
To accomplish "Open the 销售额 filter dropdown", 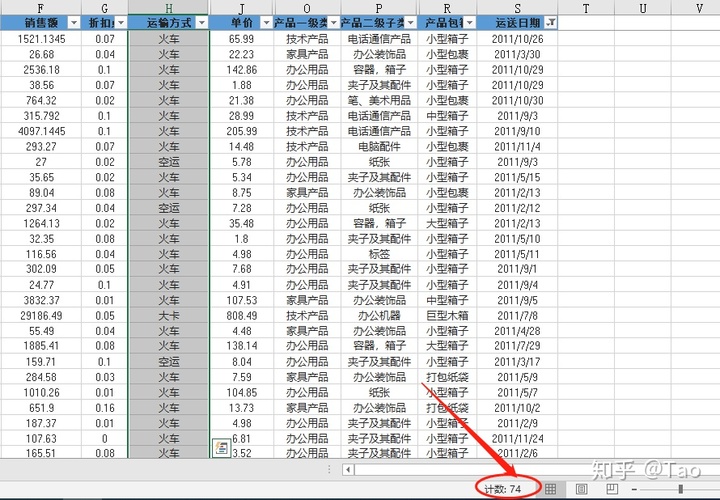I will point(74,22).
